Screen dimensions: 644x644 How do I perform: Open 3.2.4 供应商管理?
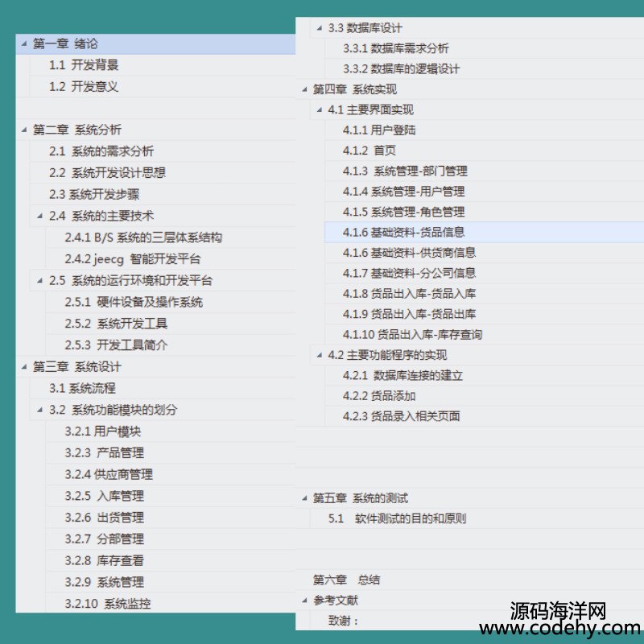(109, 475)
